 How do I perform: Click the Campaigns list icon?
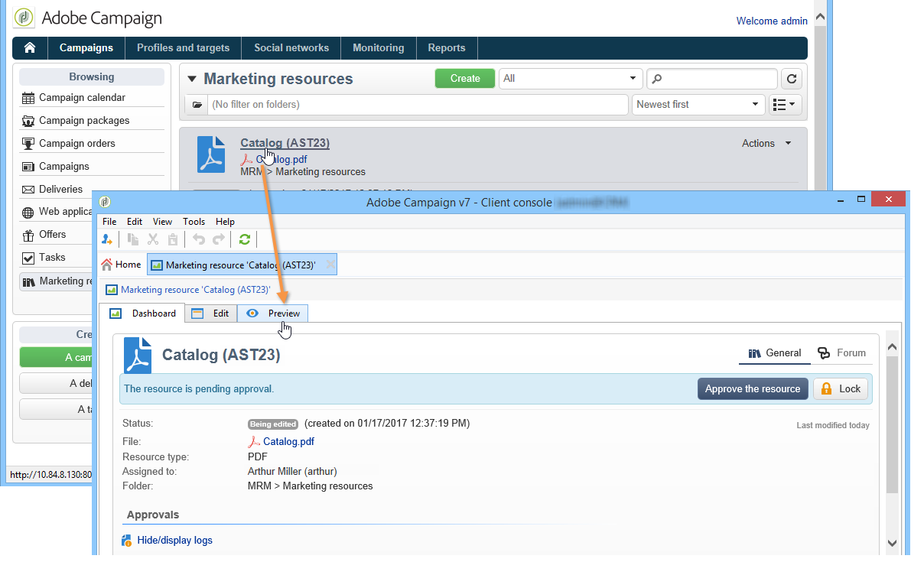28,167
